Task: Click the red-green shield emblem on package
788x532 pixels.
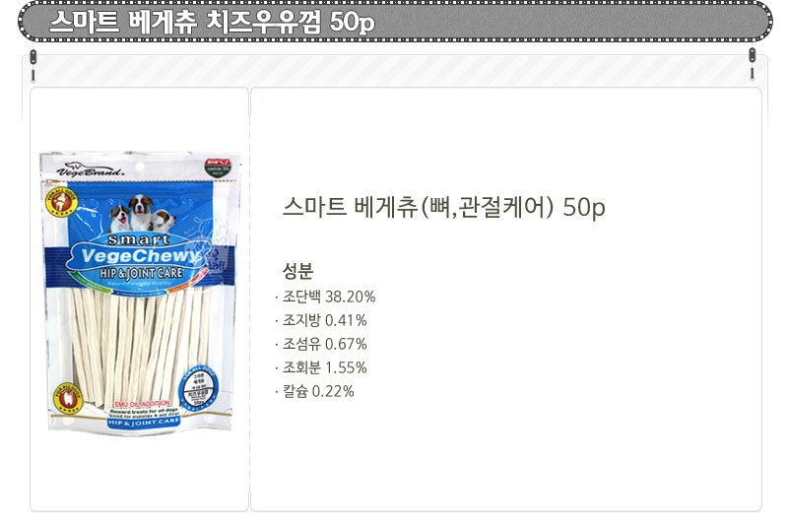Action: click(217, 167)
